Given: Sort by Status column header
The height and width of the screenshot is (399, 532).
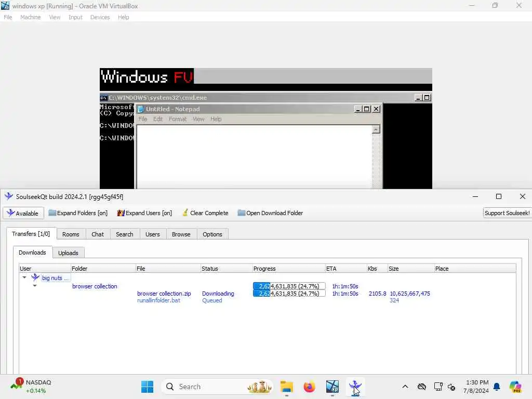Looking at the screenshot, I should (x=227, y=269).
